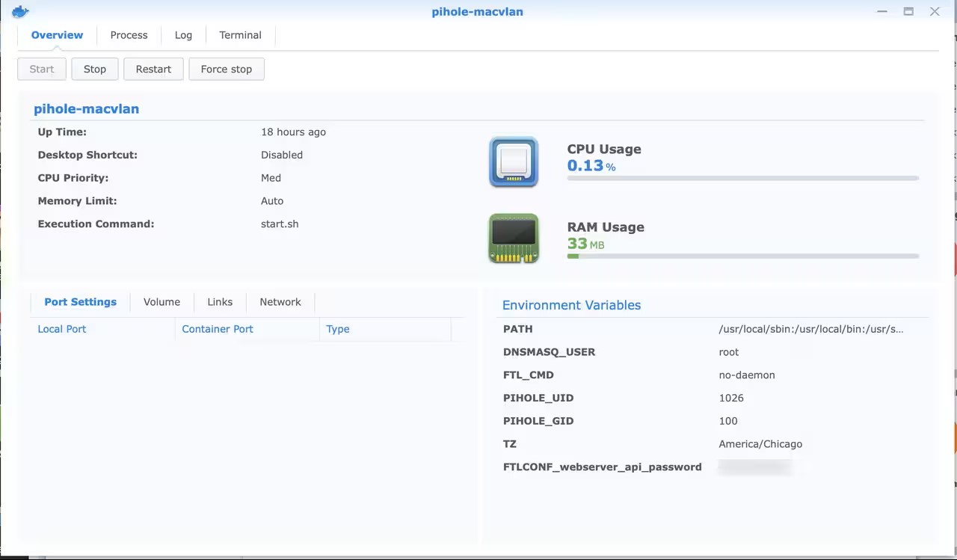The width and height of the screenshot is (957, 560).
Task: View the Network tab
Action: point(280,302)
